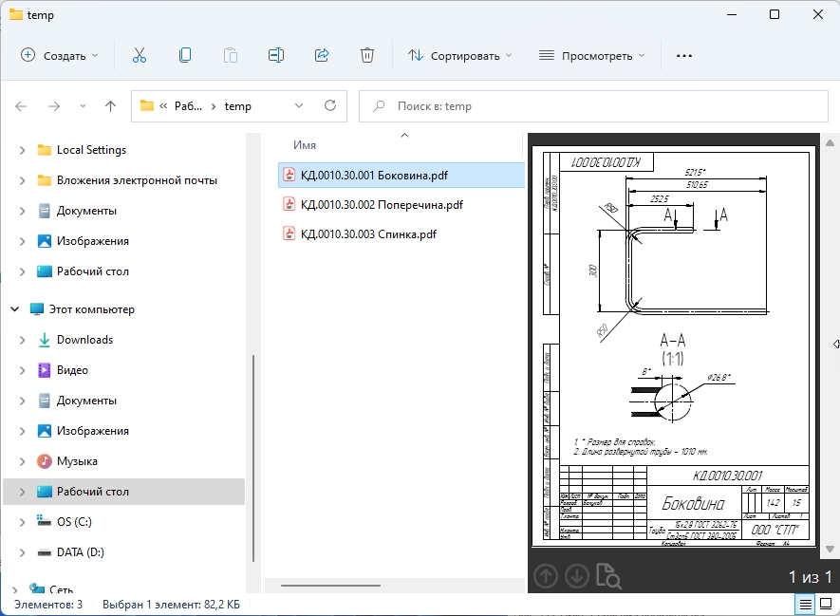Click the Share icon in toolbar
The width and height of the screenshot is (840, 616).
[x=322, y=56]
